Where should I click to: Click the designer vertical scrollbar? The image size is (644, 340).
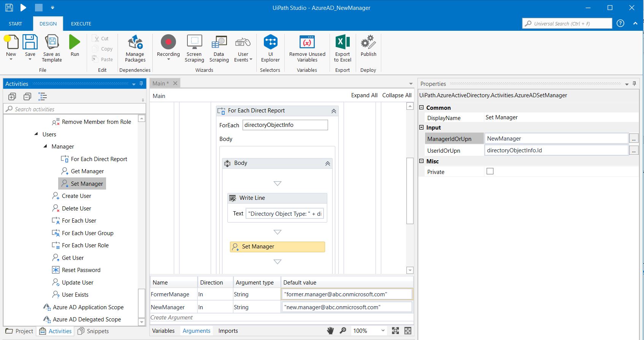coord(410,191)
